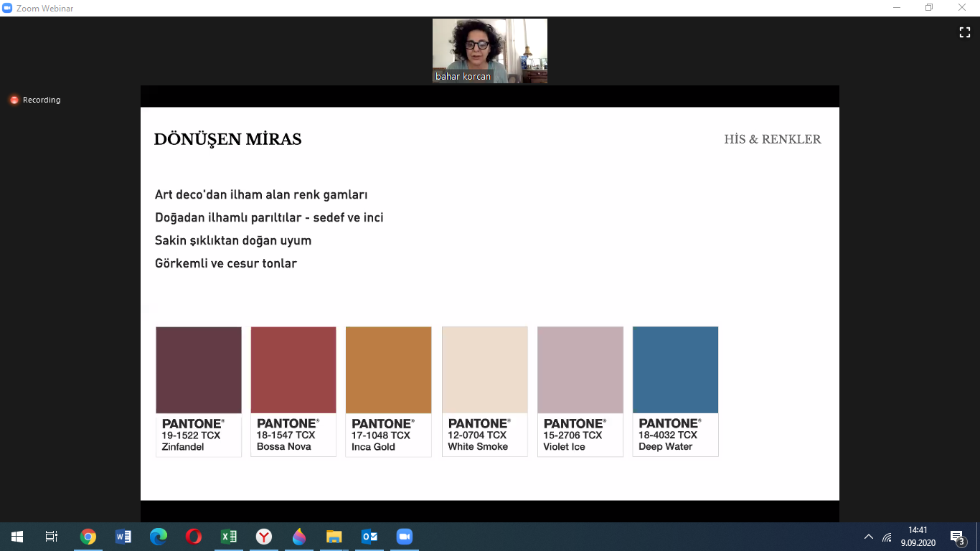Click the White Smoke color swatch
This screenshot has height=551, width=980.
click(485, 370)
